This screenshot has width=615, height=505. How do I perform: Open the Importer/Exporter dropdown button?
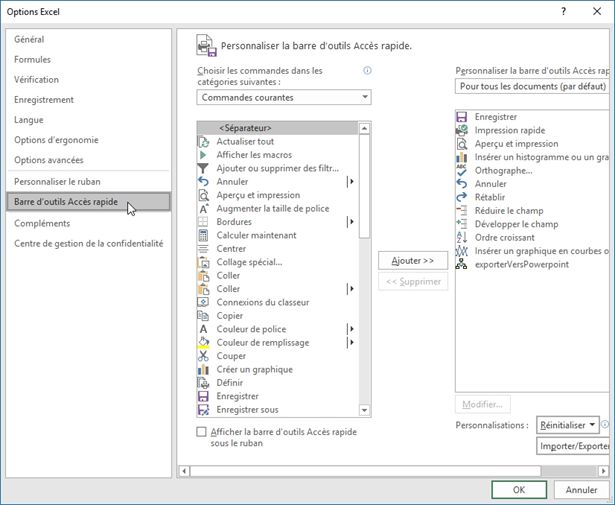pyautogui.click(x=573, y=446)
